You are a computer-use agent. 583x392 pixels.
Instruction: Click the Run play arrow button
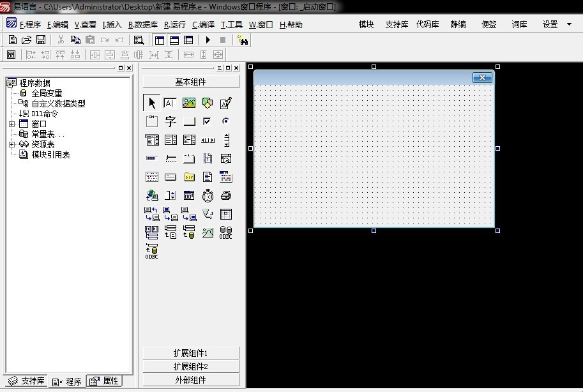[x=208, y=40]
